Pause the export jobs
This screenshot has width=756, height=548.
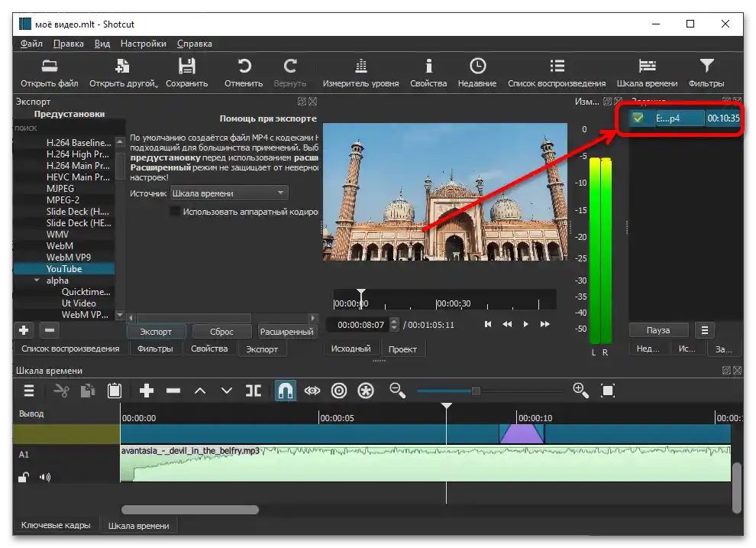tap(658, 330)
